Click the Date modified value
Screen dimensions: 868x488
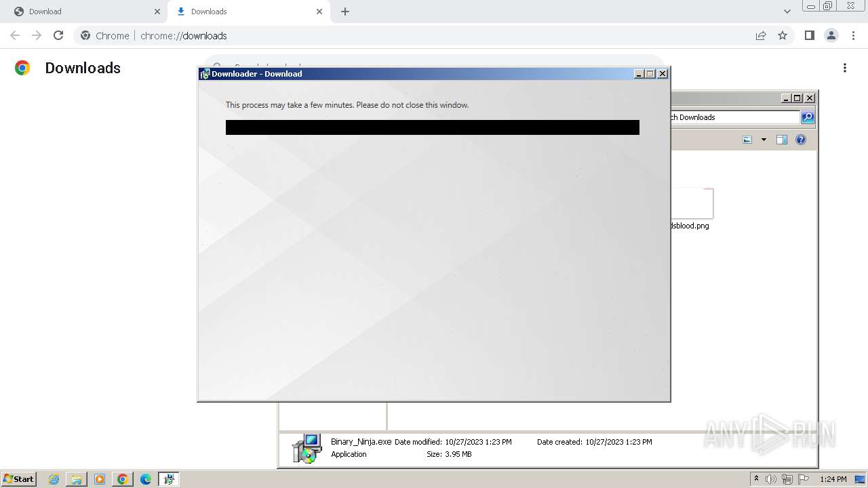pyautogui.click(x=478, y=442)
